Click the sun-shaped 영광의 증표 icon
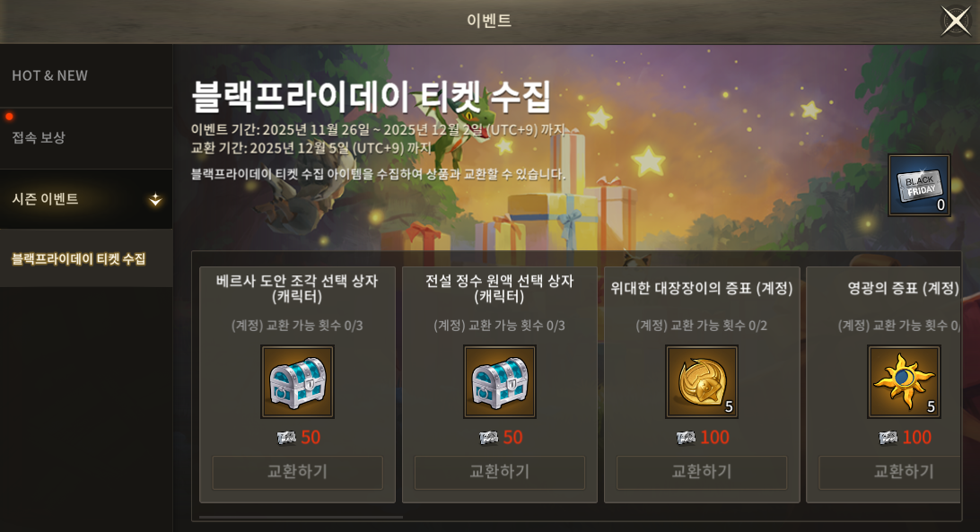 (904, 381)
